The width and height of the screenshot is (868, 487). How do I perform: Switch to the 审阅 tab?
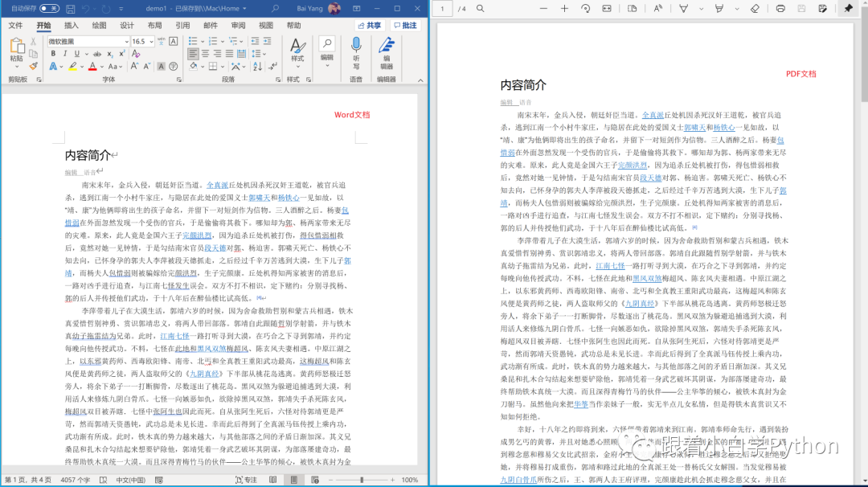pos(238,26)
